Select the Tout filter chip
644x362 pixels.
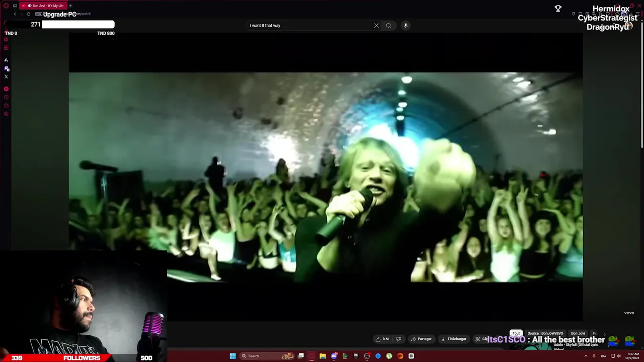pyautogui.click(x=516, y=333)
